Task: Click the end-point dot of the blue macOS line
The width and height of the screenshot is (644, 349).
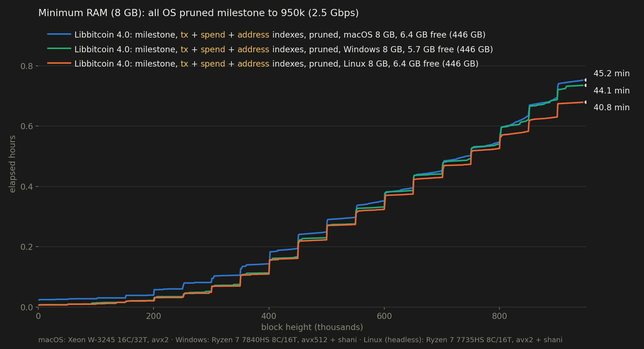Action: tap(586, 80)
